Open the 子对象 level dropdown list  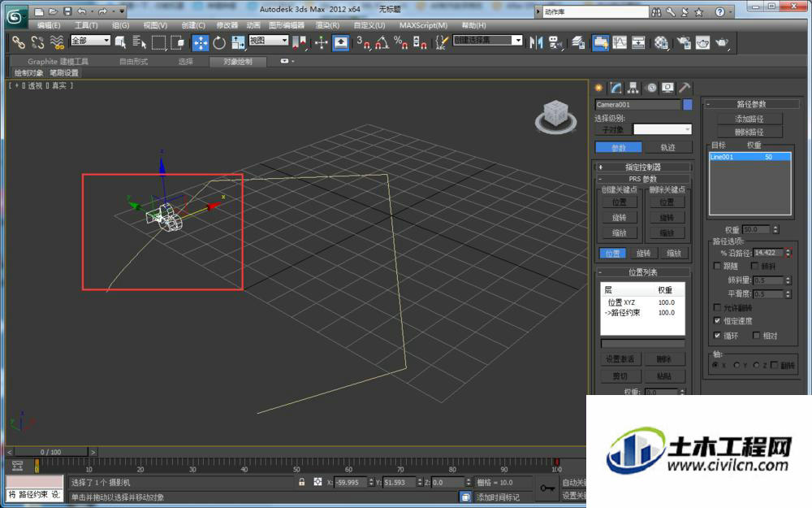[663, 129]
